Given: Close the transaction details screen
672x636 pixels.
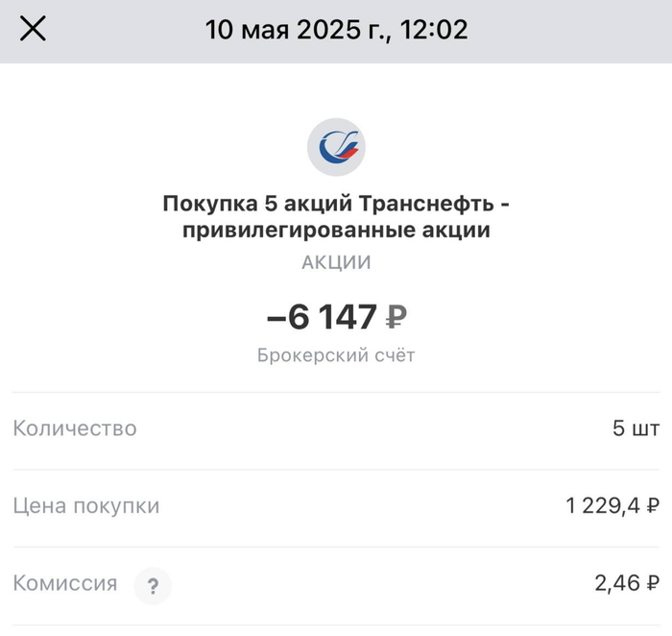Looking at the screenshot, I should pos(34,29).
